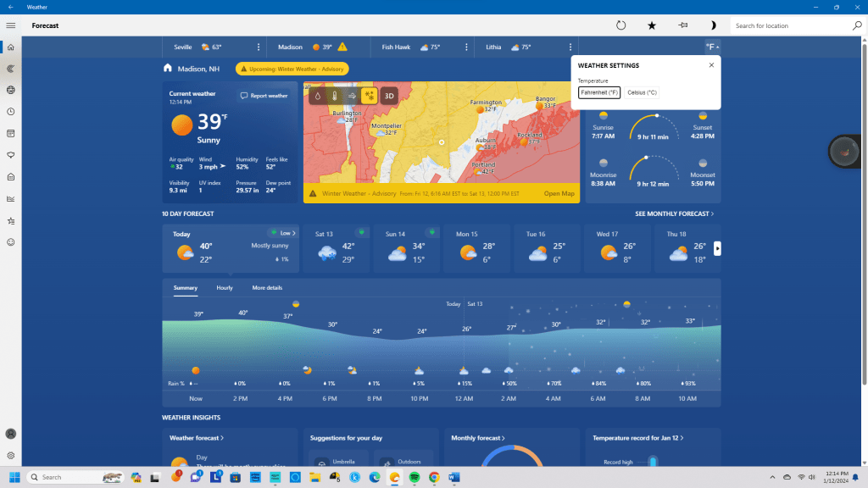
Task: Toggle the 3D map view
Action: click(389, 96)
